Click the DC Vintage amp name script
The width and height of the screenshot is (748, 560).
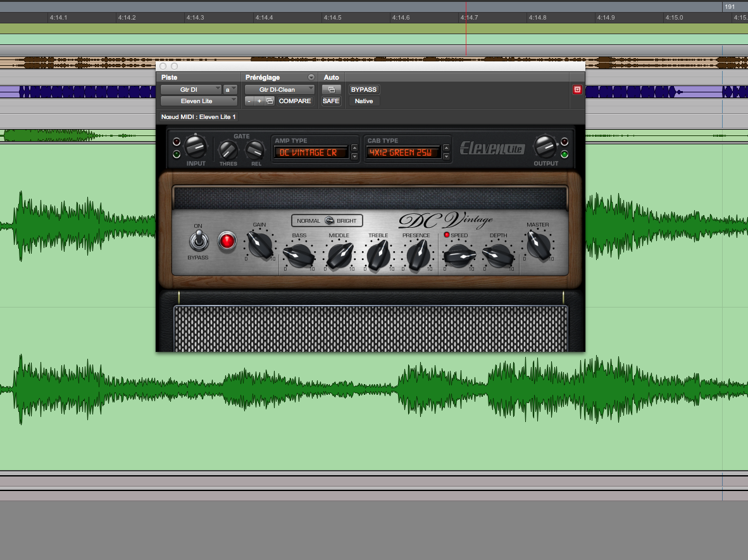(x=446, y=220)
